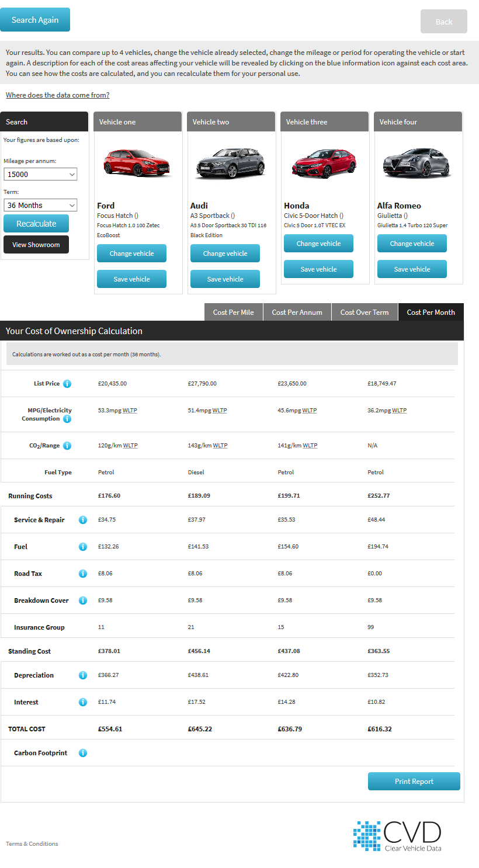Image resolution: width=479 pixels, height=868 pixels.
Task: Select the Alfa Romeo list price £18,749.47
Action: coord(382,384)
